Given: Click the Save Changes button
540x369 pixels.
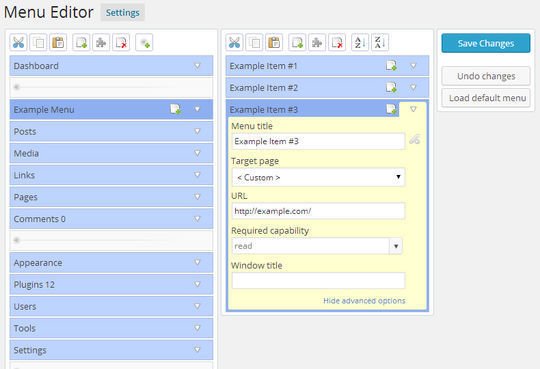Looking at the screenshot, I should click(x=486, y=43).
